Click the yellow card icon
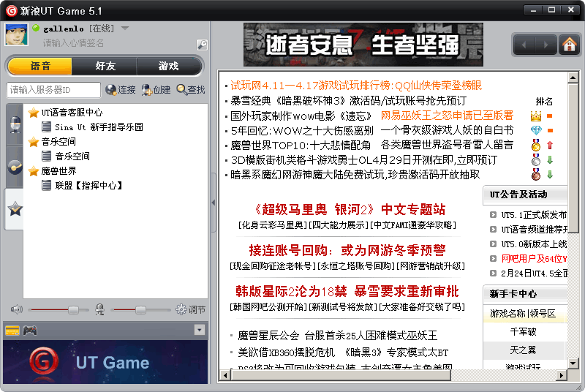This screenshot has height=392, width=585. 12,331
